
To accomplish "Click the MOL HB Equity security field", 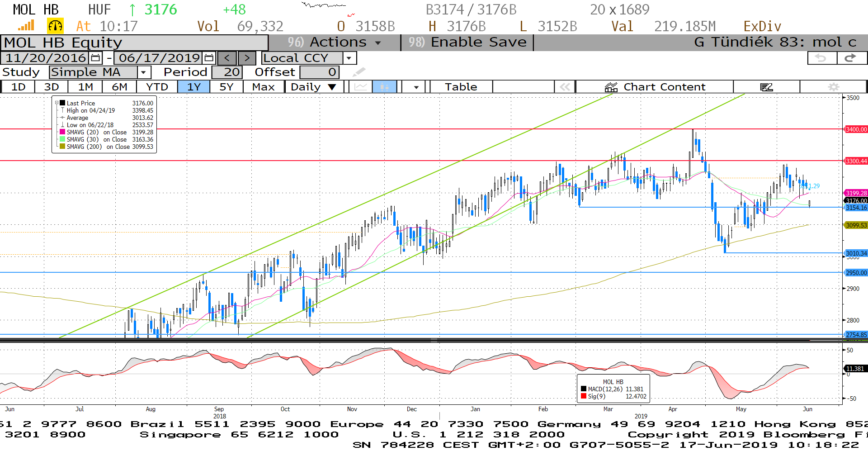I will [x=134, y=43].
